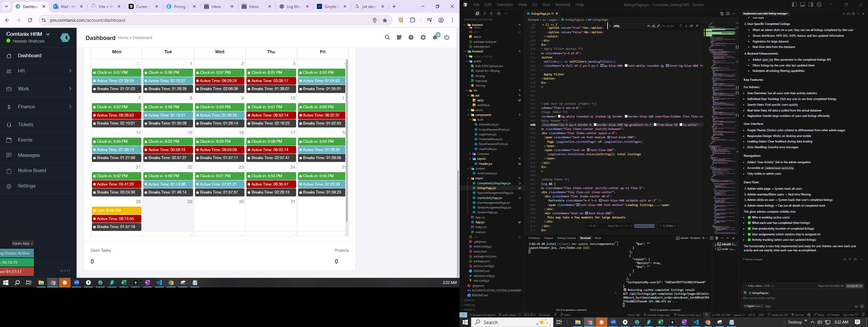
Task: Jump to previous match arrow in find widget
Action: pyautogui.click(x=680, y=26)
